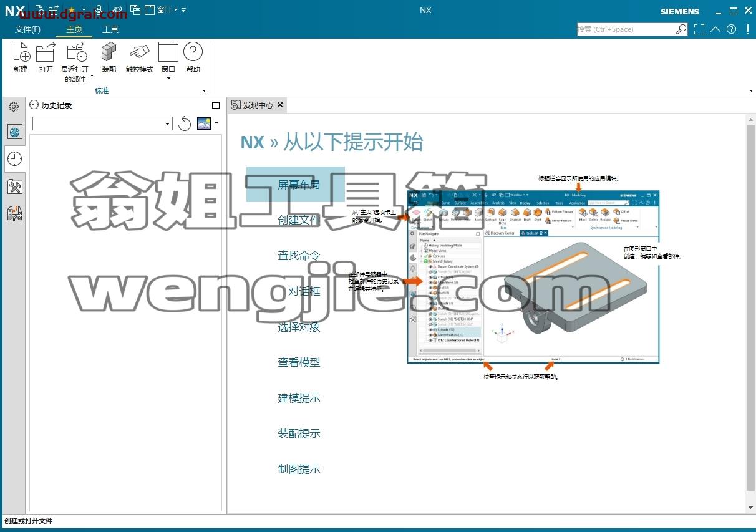This screenshot has width=756, height=532.
Task: Expand the 最近打开的部件 dropdown arrow
Action: 92,77
